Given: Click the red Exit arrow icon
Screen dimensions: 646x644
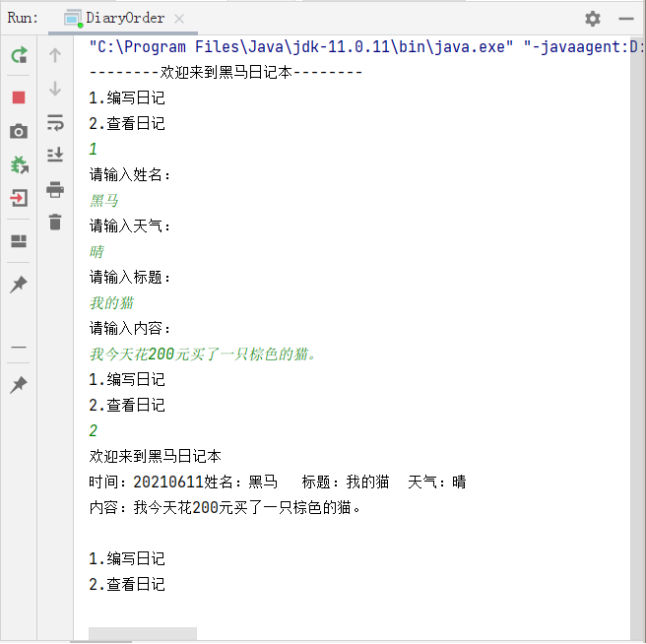Looking at the screenshot, I should click(x=19, y=199).
